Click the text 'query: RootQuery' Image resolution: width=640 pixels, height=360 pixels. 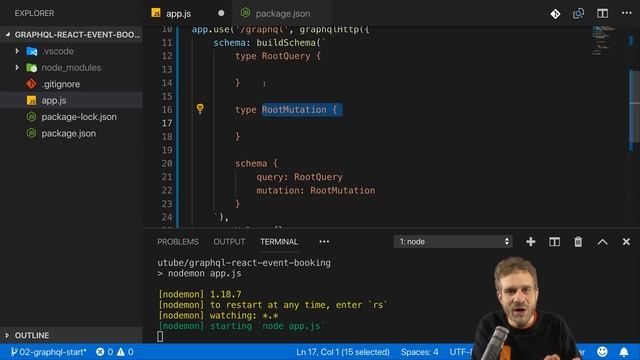pos(299,177)
